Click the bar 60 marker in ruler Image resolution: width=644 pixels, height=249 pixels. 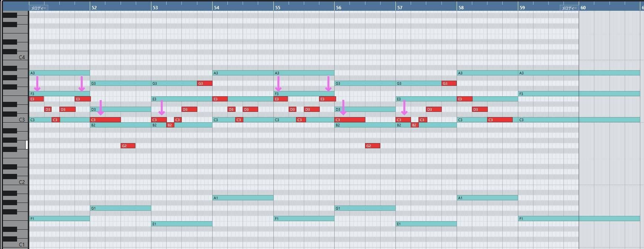(583, 7)
